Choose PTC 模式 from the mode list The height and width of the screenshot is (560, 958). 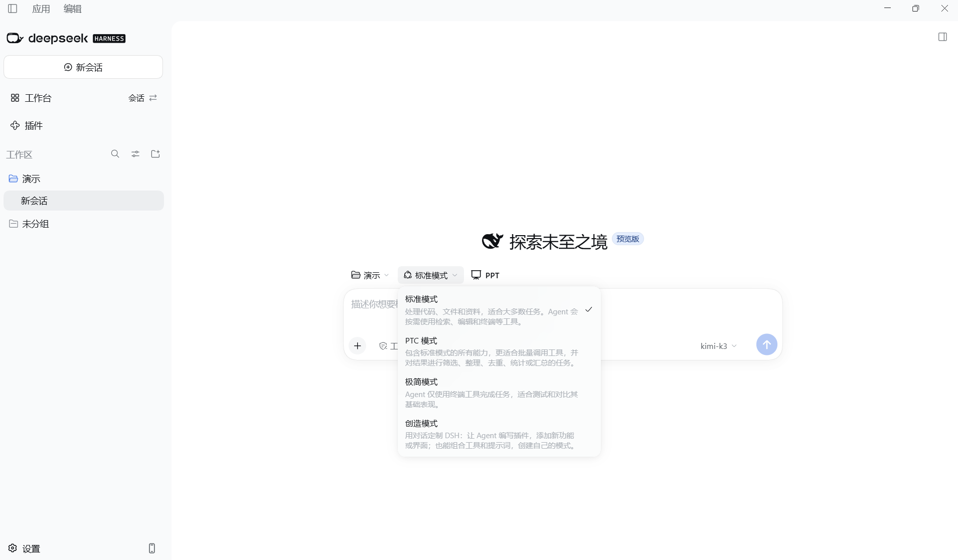[499, 351]
